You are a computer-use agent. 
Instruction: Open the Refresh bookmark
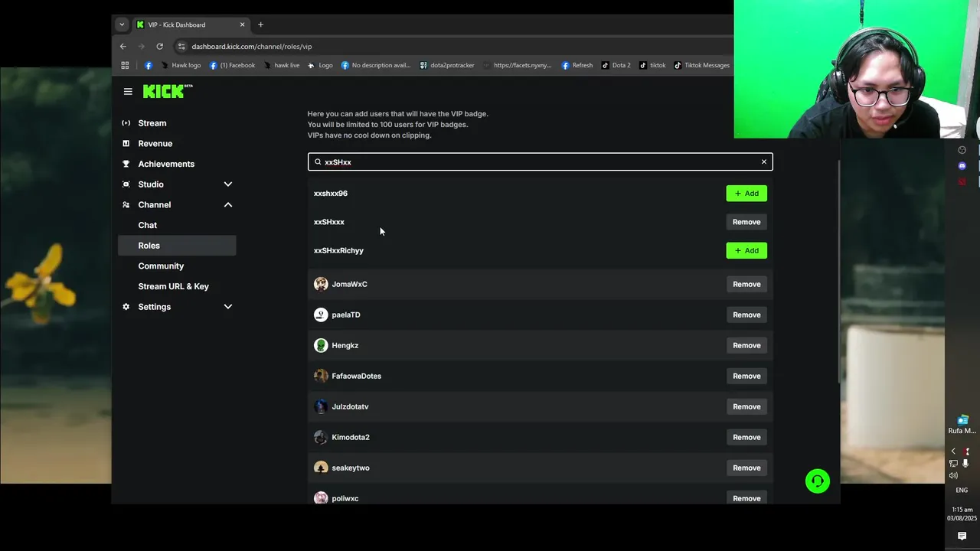click(577, 65)
